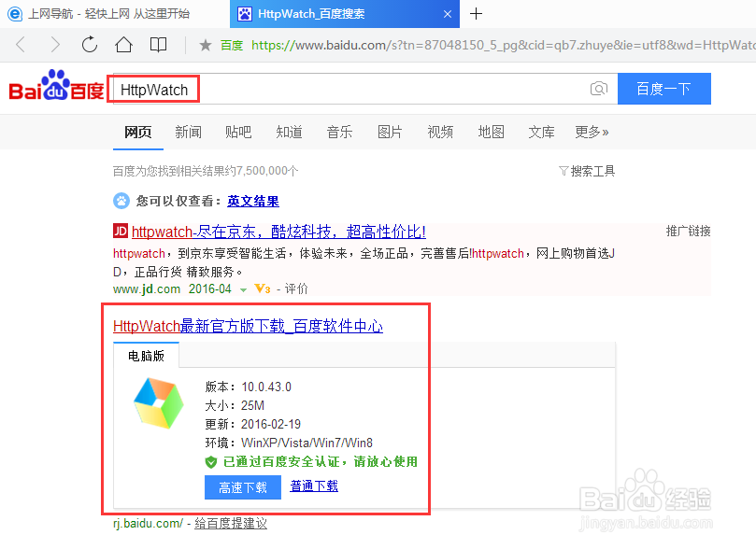Click the star icon near the address bar

click(x=205, y=44)
